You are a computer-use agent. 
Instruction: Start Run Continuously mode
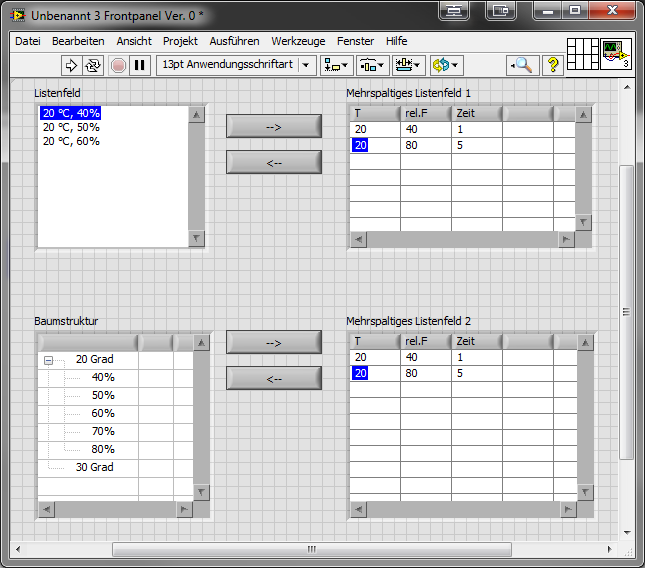pyautogui.click(x=93, y=65)
